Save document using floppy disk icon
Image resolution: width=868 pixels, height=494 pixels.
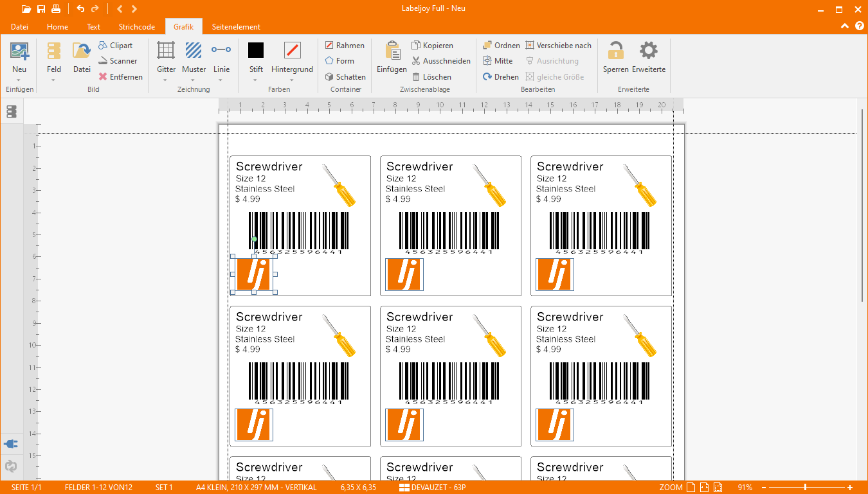(x=41, y=9)
